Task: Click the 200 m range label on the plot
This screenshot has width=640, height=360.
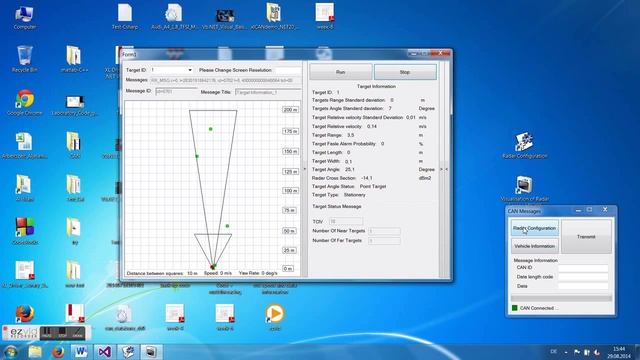Action: 290,110
